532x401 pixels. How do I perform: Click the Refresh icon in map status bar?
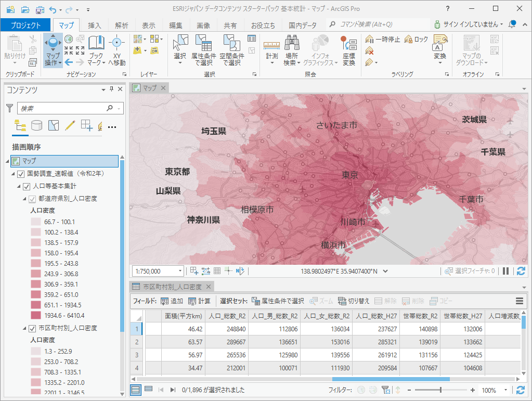(521, 271)
